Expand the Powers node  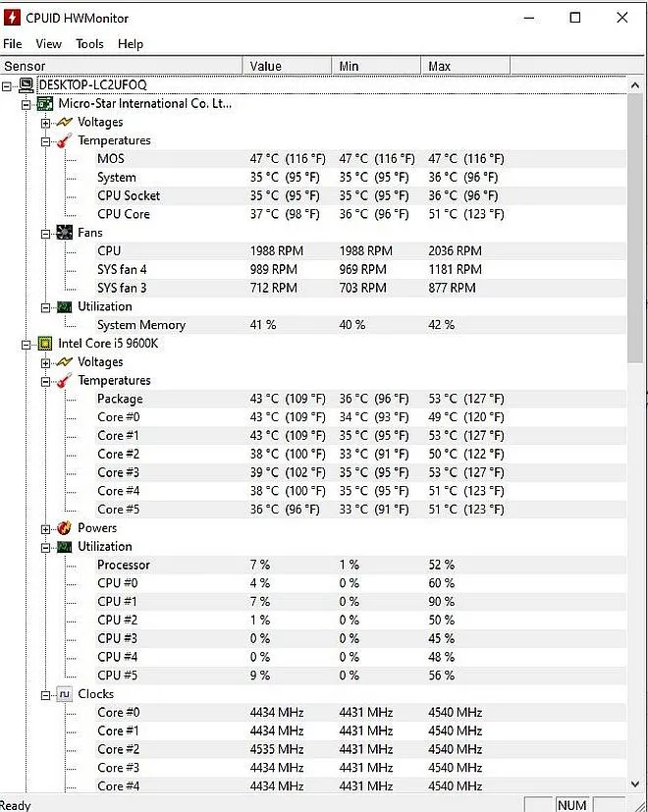(x=46, y=528)
